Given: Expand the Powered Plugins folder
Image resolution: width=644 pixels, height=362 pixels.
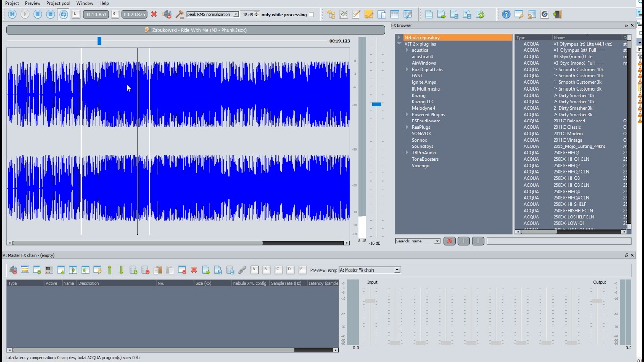Looking at the screenshot, I should 407,114.
